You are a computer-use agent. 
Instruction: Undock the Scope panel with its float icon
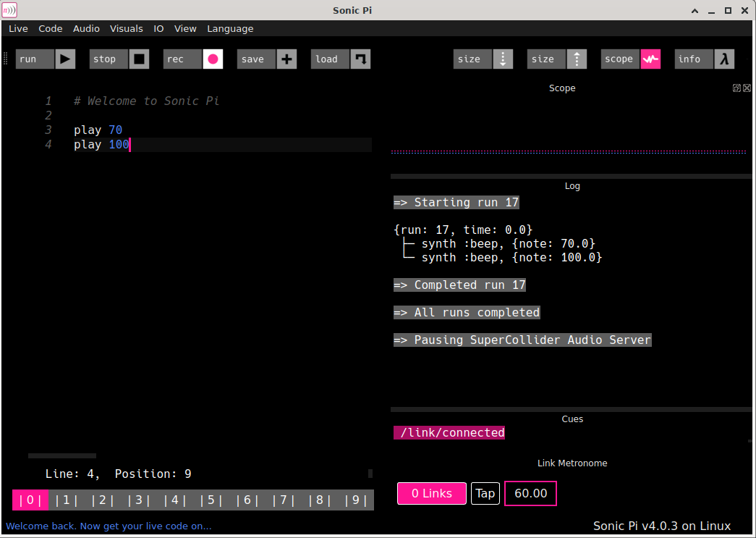736,88
